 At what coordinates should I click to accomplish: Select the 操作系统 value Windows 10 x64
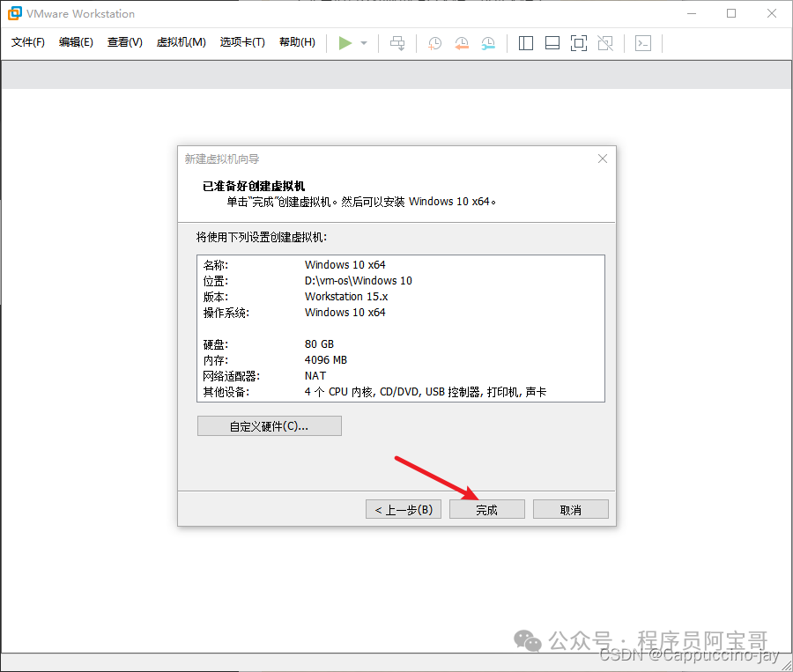pos(345,313)
